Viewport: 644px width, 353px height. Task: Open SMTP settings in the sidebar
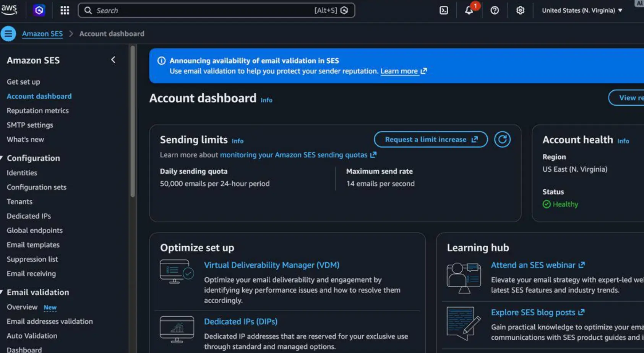pos(30,125)
